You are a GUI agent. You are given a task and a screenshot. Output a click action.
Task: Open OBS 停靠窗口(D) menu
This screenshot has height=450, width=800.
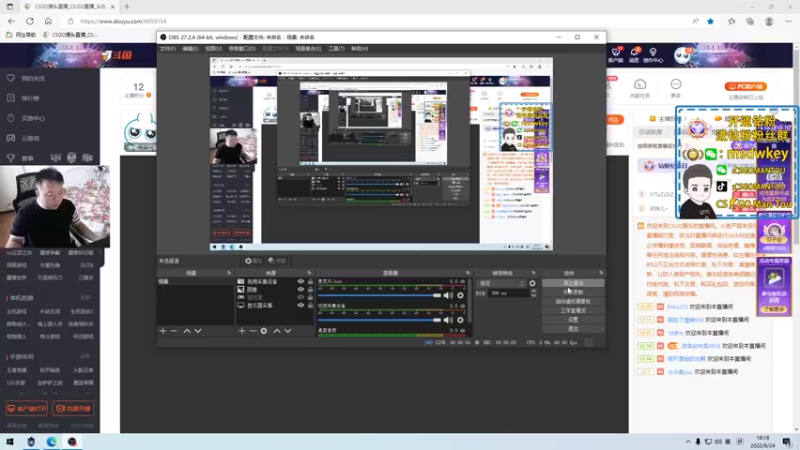click(x=242, y=49)
